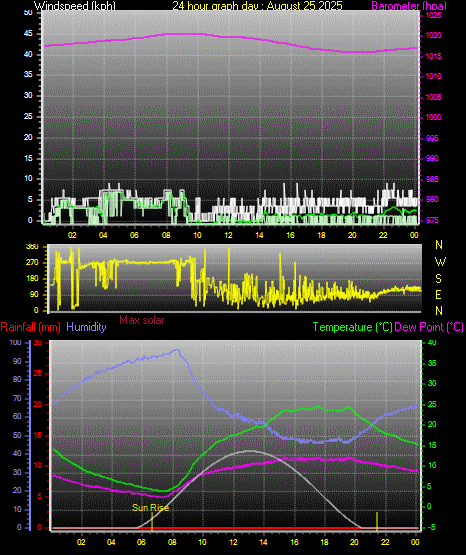Click the magenta "Dew Point (°C)" legend label

click(x=429, y=327)
